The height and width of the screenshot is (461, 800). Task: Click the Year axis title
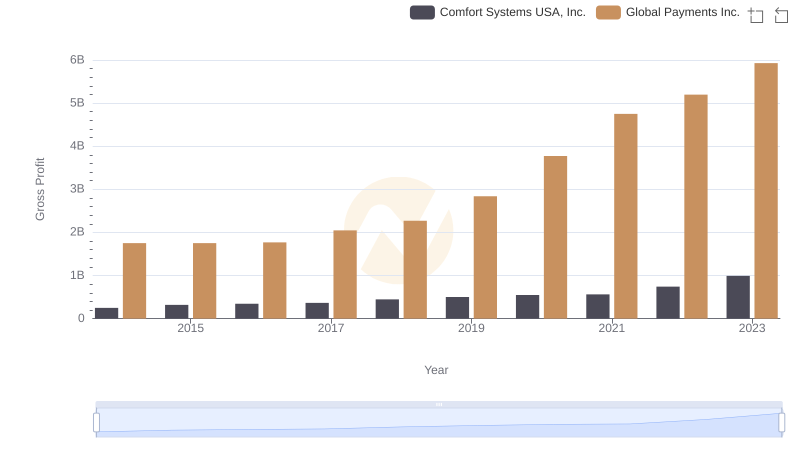[436, 370]
